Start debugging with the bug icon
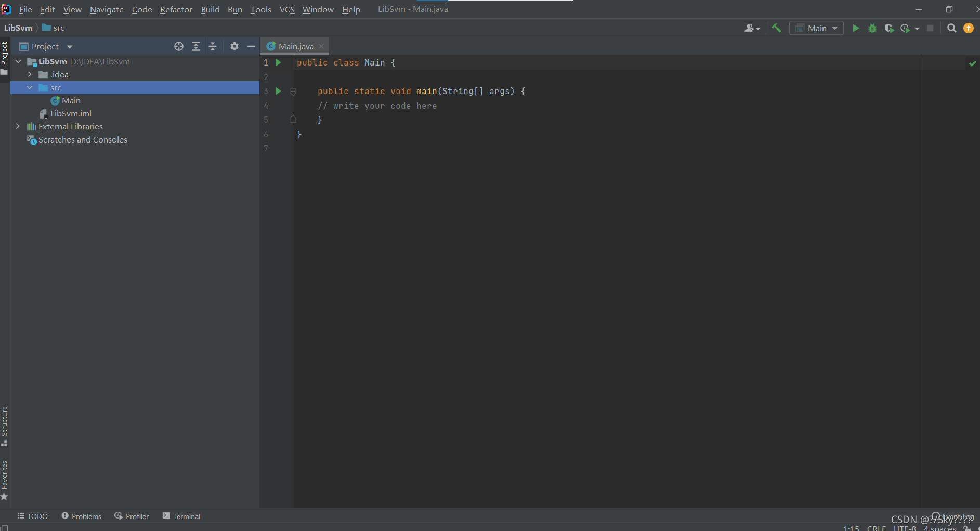 [x=872, y=28]
